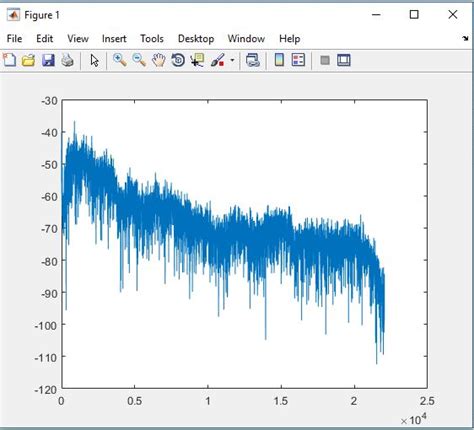This screenshot has width=474, height=430.
Task: Click the Link Plot icon
Action: 253,60
